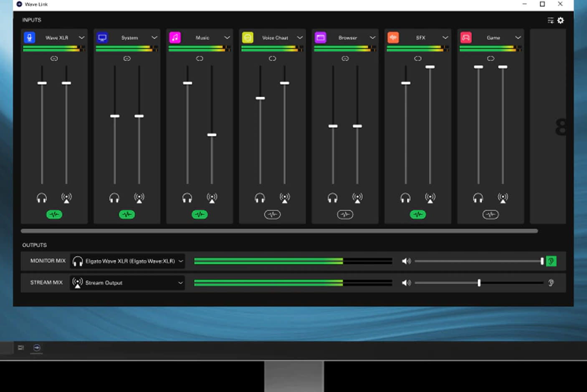The width and height of the screenshot is (587, 392).
Task: Click the red Game channel icon
Action: tap(466, 38)
